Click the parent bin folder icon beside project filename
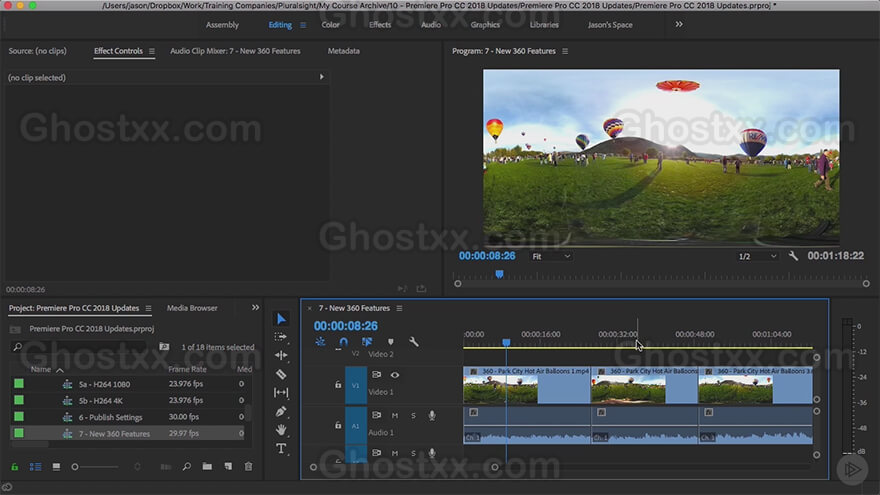Screen dimensions: 880x495 click(16, 329)
